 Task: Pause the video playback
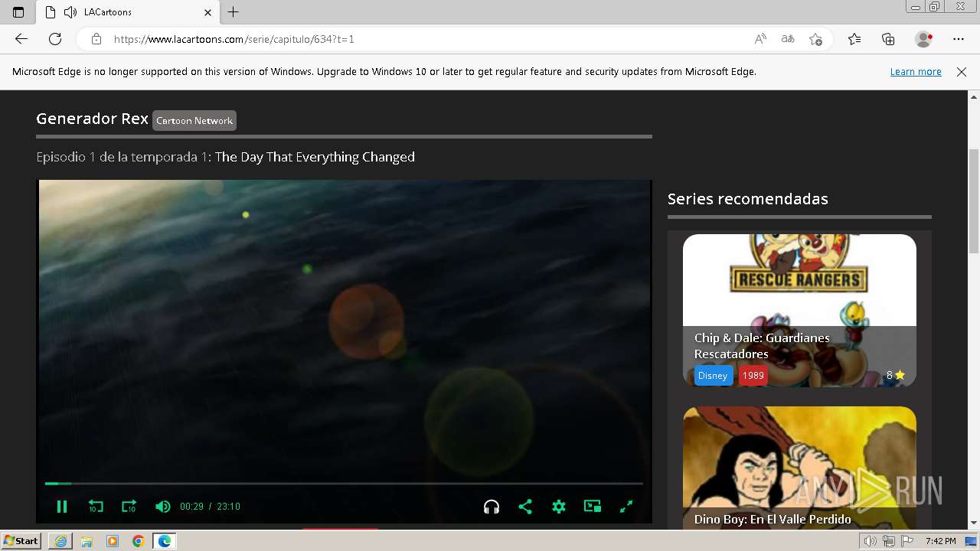point(62,507)
